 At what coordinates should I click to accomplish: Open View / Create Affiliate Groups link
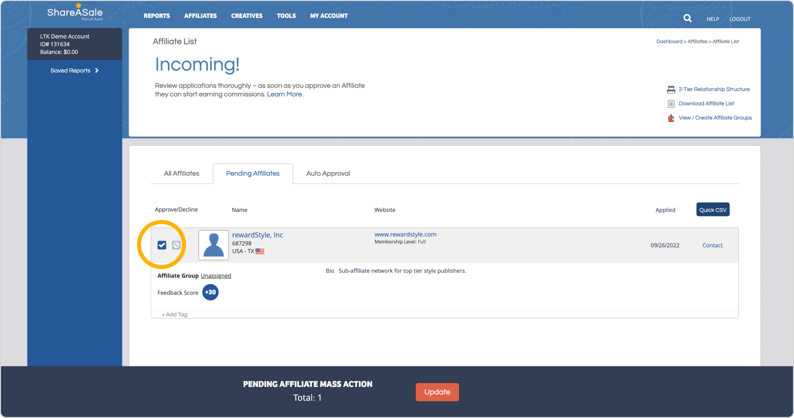[715, 118]
